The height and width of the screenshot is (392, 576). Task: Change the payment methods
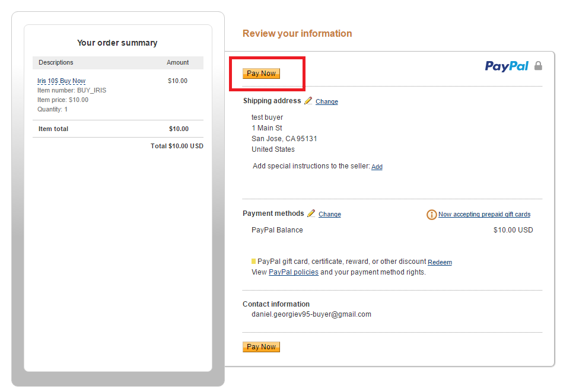click(x=329, y=215)
